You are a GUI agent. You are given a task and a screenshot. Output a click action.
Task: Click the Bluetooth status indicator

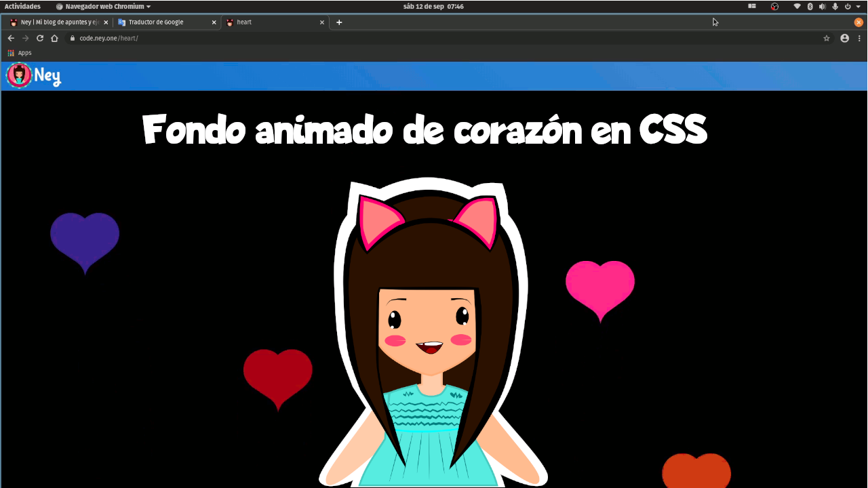click(810, 6)
